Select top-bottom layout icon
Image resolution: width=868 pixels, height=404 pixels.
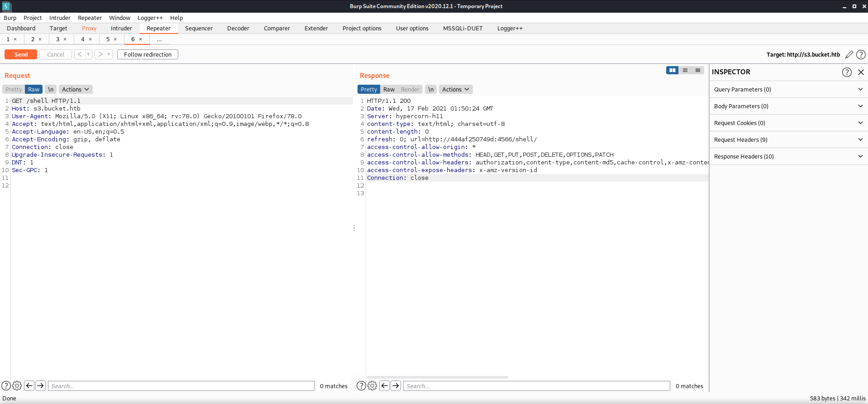click(x=685, y=70)
